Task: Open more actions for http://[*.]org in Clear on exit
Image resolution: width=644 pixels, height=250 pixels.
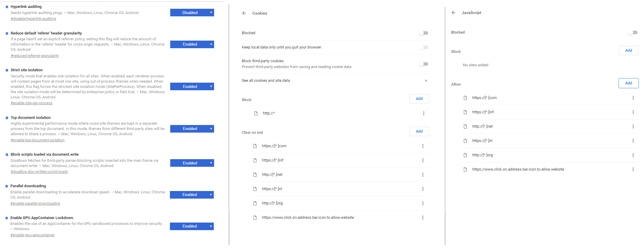Action: click(423, 203)
